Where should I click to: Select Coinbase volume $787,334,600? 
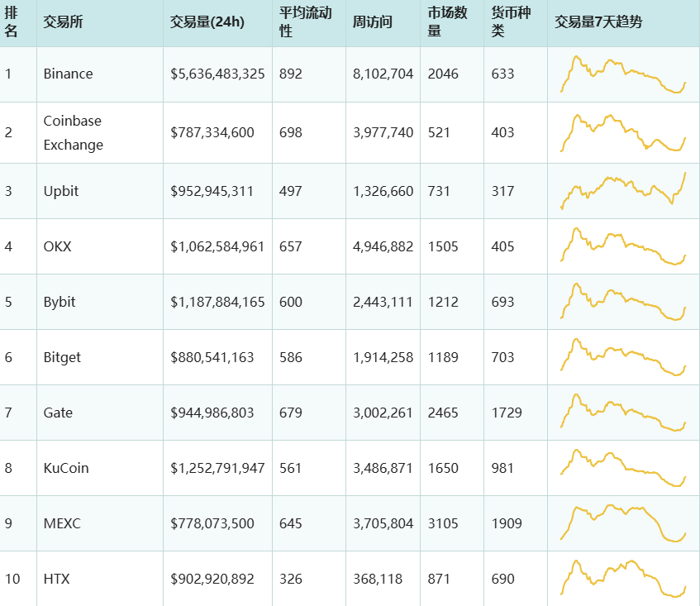coord(212,132)
